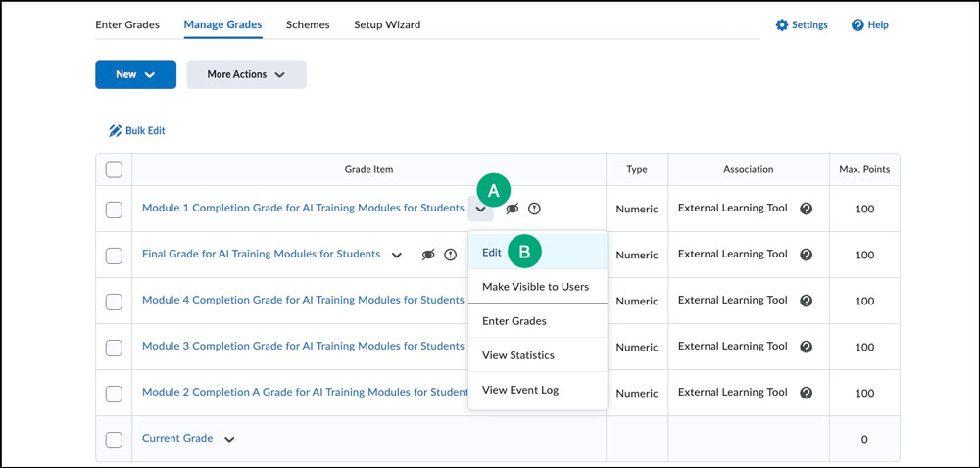Expand Current Grade actions chevron
Image resolution: width=980 pixels, height=468 pixels.
point(229,440)
